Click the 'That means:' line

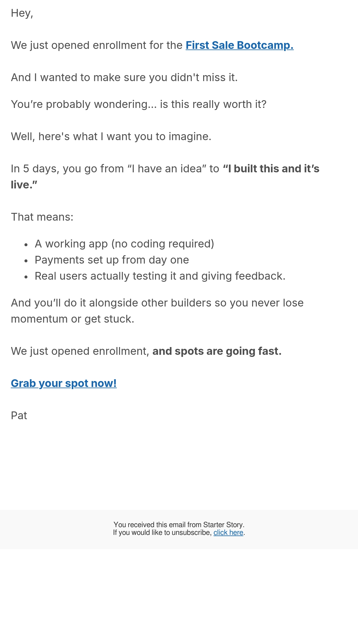point(42,217)
